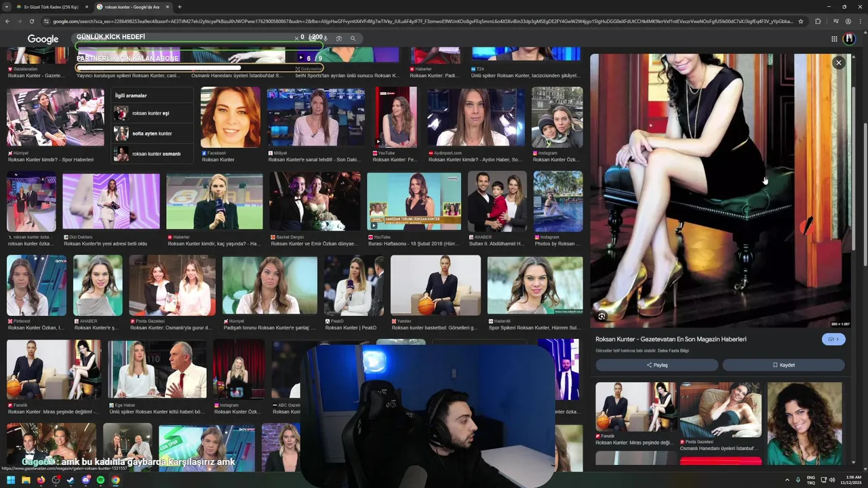The height and width of the screenshot is (488, 868).
Task: Open Aydinpost.com 'Roksan Kunter kimdir?' result
Action: [x=476, y=117]
